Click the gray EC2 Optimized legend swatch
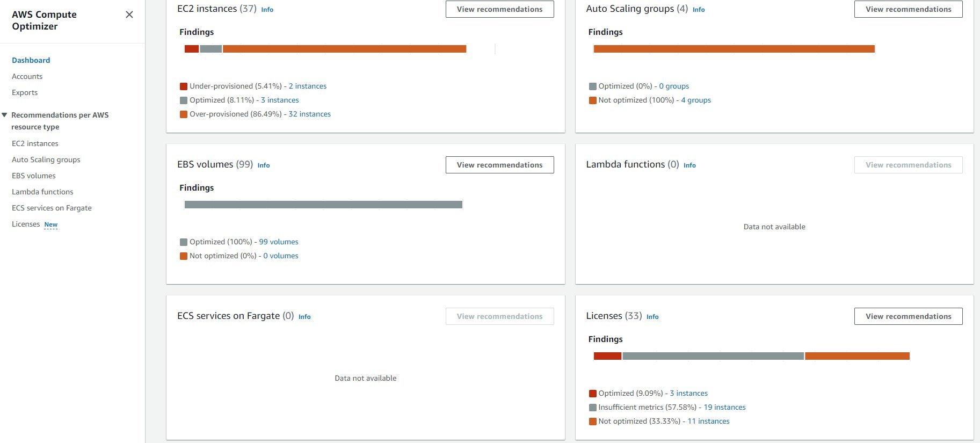The height and width of the screenshot is (443, 980). point(184,100)
